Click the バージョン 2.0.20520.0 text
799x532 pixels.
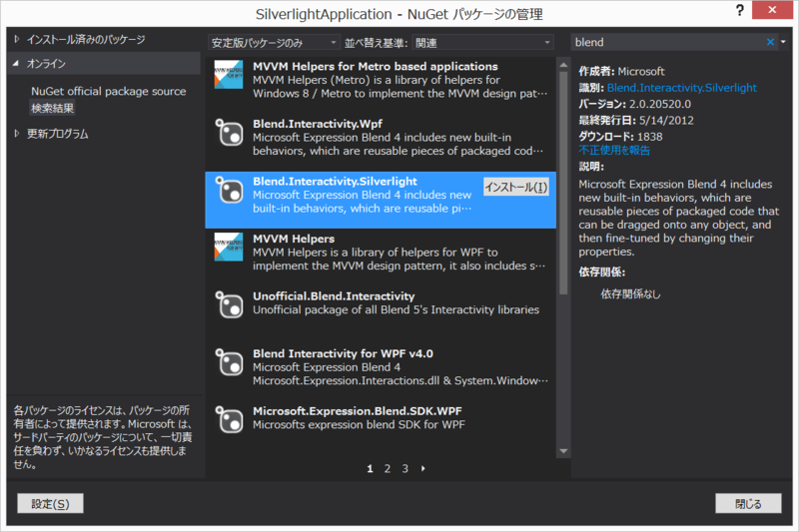635,104
